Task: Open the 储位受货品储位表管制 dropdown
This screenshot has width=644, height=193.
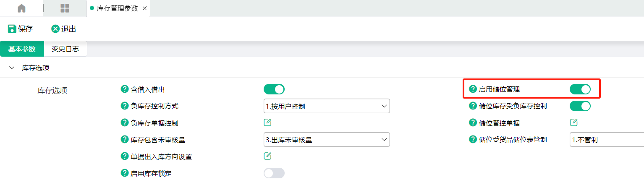Action: pyautogui.click(x=607, y=140)
